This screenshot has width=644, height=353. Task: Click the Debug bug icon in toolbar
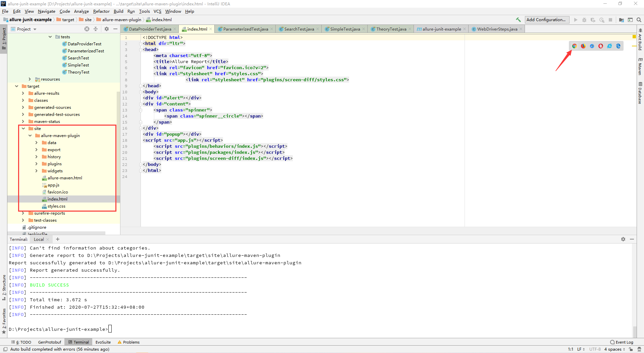[x=584, y=20]
